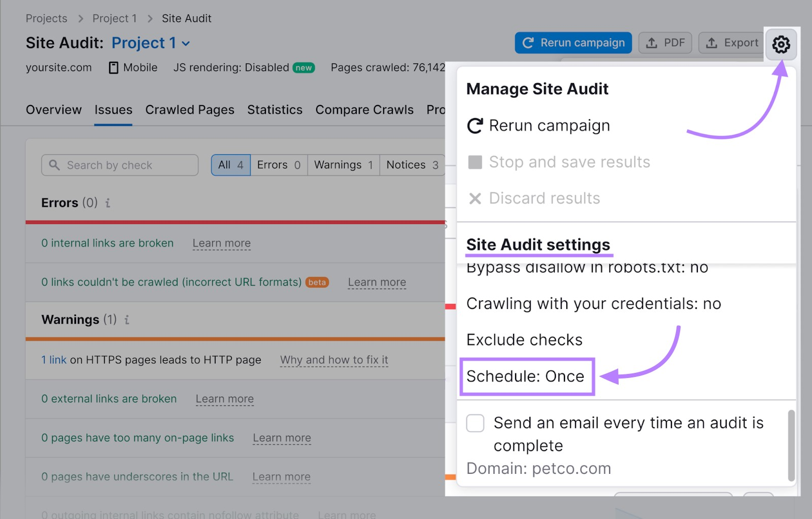Image resolution: width=812 pixels, height=519 pixels.
Task: Open the Schedule: Once setting
Action: click(x=526, y=376)
